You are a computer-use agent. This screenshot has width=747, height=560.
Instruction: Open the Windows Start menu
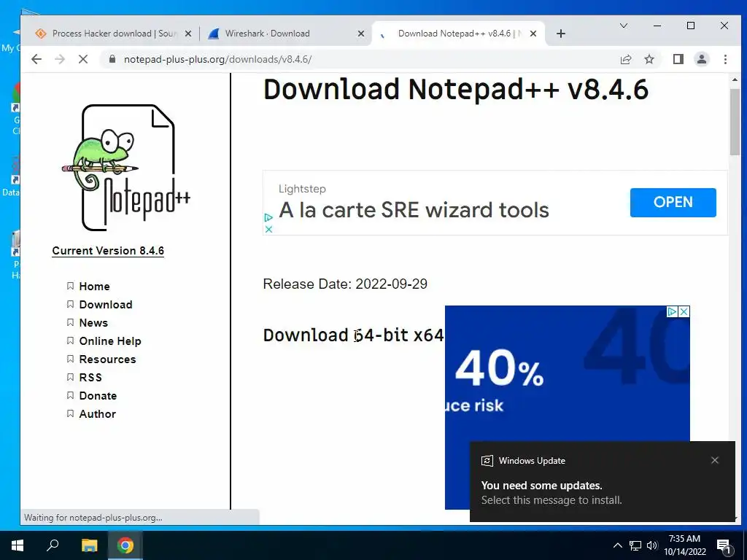[18, 545]
